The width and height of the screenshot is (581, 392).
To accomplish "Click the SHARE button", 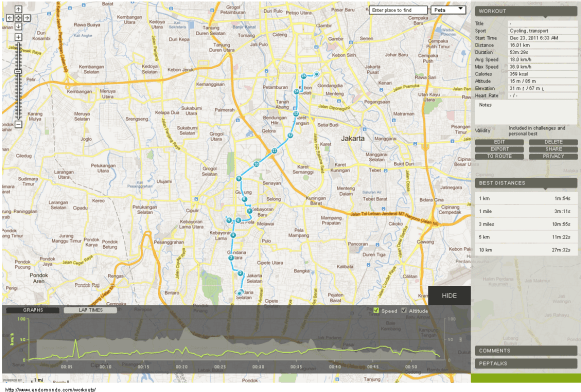I will coord(553,149).
